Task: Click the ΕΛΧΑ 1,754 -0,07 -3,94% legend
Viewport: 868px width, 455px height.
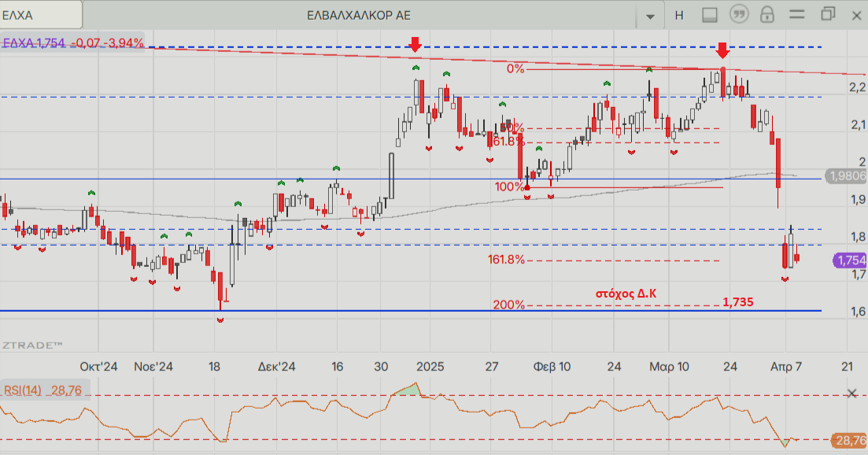Action: tap(73, 43)
